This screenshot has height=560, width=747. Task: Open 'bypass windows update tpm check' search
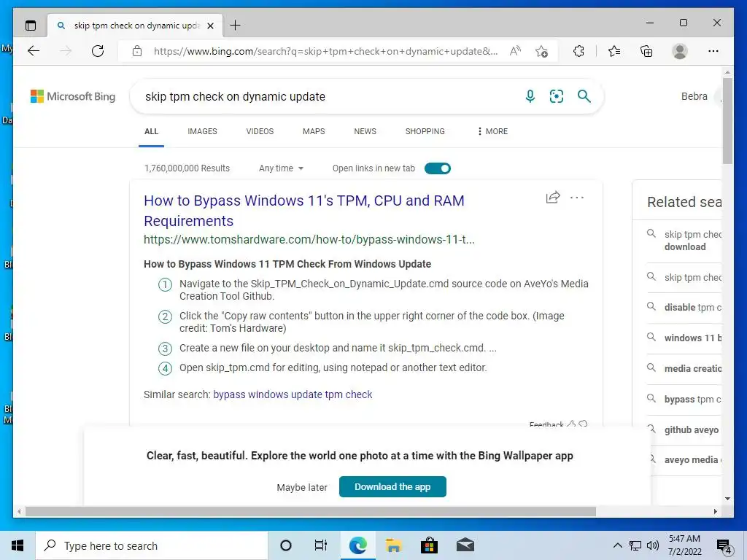tap(293, 394)
